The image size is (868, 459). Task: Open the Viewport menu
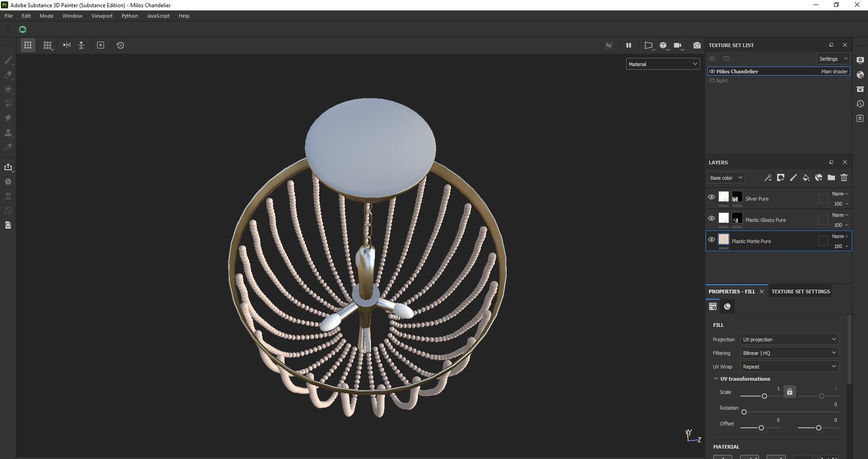pos(102,16)
